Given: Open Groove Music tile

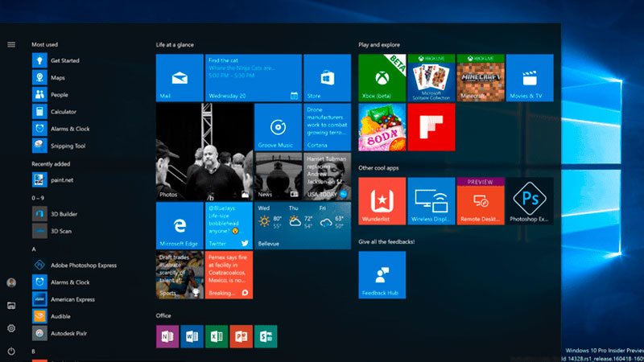Looking at the screenshot, I should click(x=278, y=127).
